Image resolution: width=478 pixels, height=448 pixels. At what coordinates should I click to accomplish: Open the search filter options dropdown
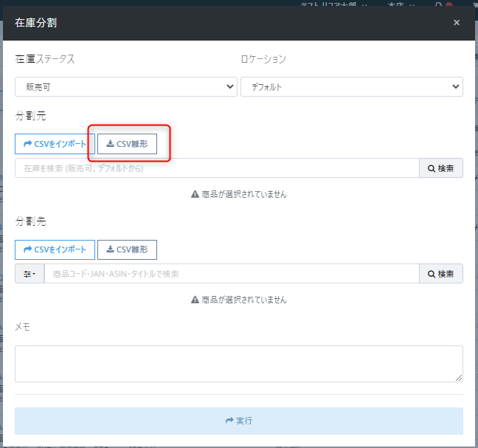[x=30, y=274]
